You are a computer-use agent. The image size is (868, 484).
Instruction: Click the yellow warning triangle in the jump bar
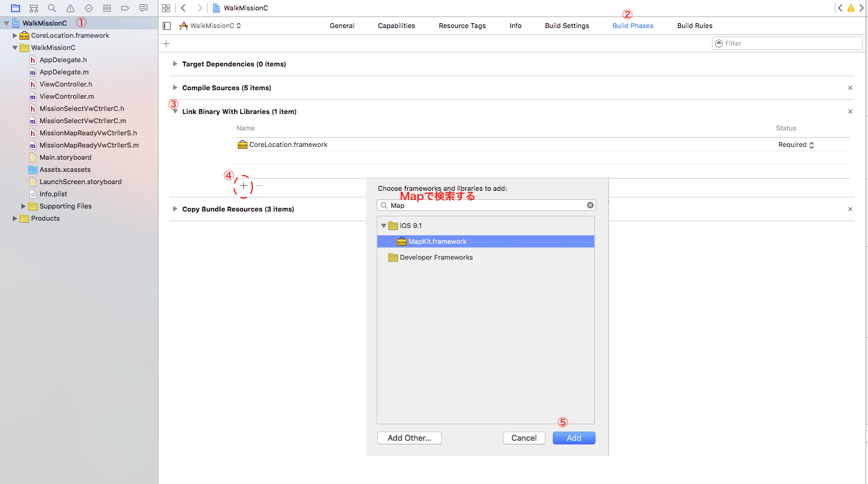(851, 8)
